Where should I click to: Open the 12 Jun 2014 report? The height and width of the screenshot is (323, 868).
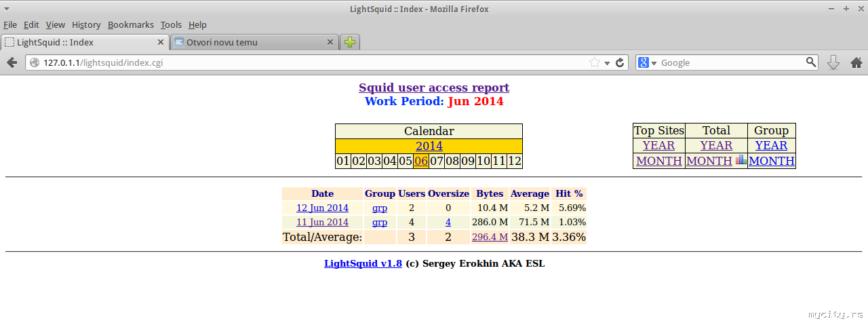[x=322, y=208]
